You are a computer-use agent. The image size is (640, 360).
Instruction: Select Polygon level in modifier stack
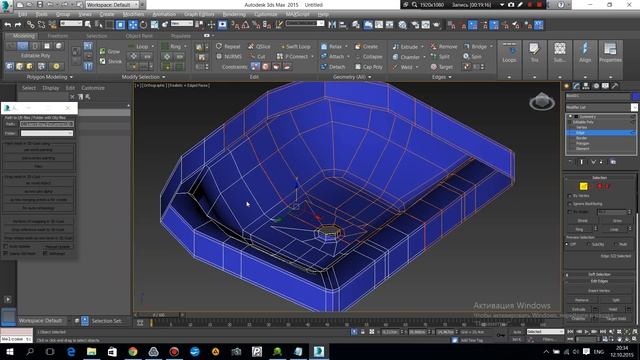tap(582, 143)
